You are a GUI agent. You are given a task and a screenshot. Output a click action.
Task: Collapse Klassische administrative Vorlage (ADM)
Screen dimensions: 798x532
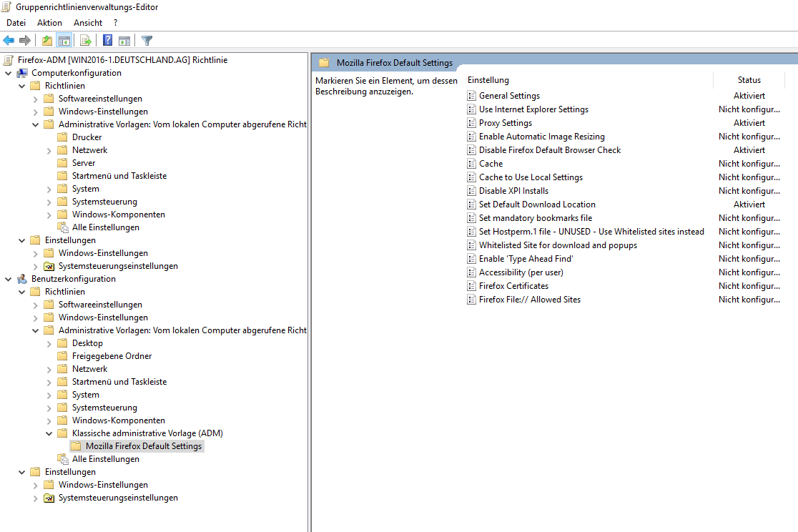click(49, 434)
